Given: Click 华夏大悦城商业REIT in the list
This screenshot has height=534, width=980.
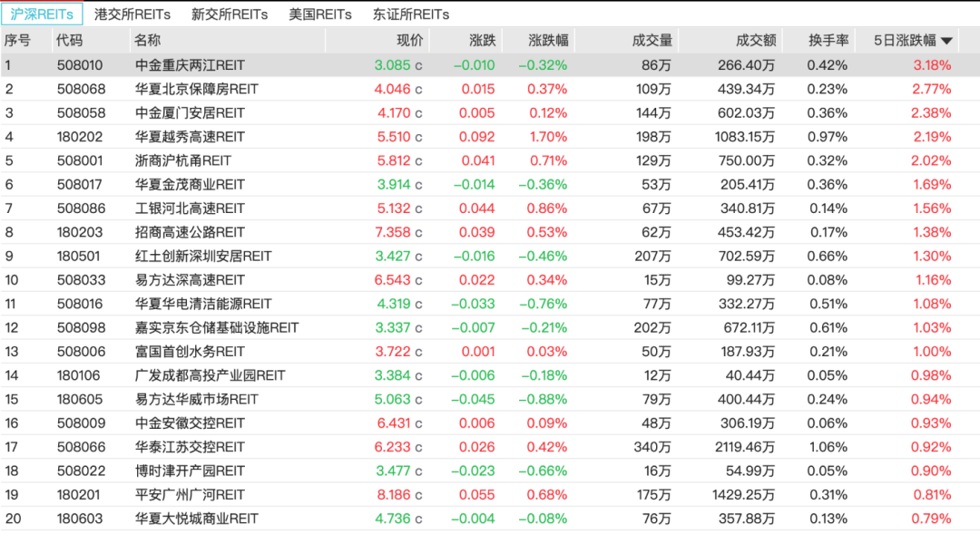Looking at the screenshot, I should pos(196,519).
